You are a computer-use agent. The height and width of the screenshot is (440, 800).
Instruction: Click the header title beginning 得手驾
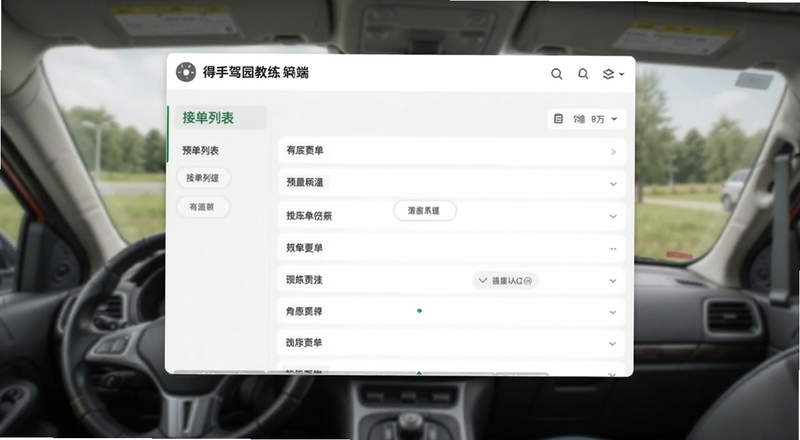256,72
